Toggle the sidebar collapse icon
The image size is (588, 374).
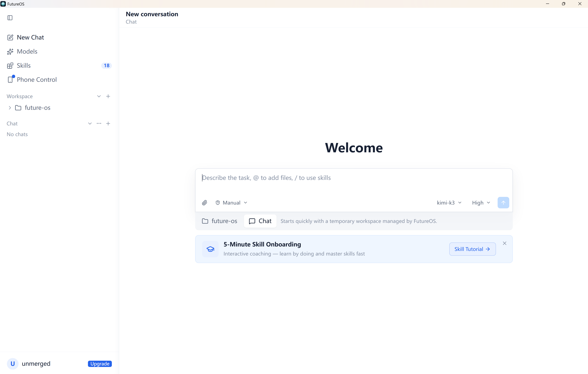[x=10, y=18]
